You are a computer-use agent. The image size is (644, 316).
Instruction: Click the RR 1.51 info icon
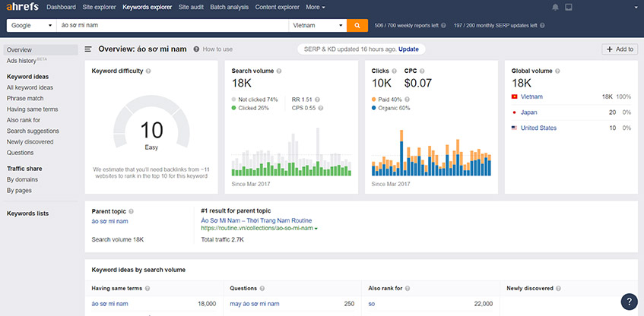pyautogui.click(x=318, y=100)
